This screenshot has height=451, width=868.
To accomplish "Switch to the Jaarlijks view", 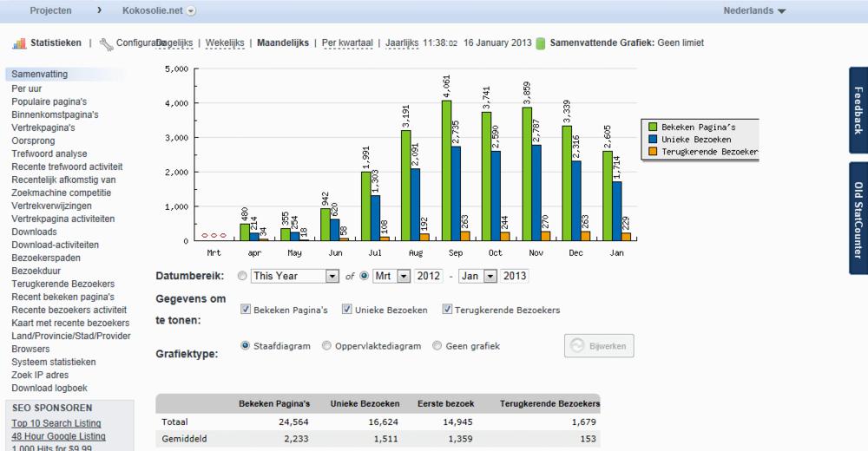I will (x=402, y=43).
